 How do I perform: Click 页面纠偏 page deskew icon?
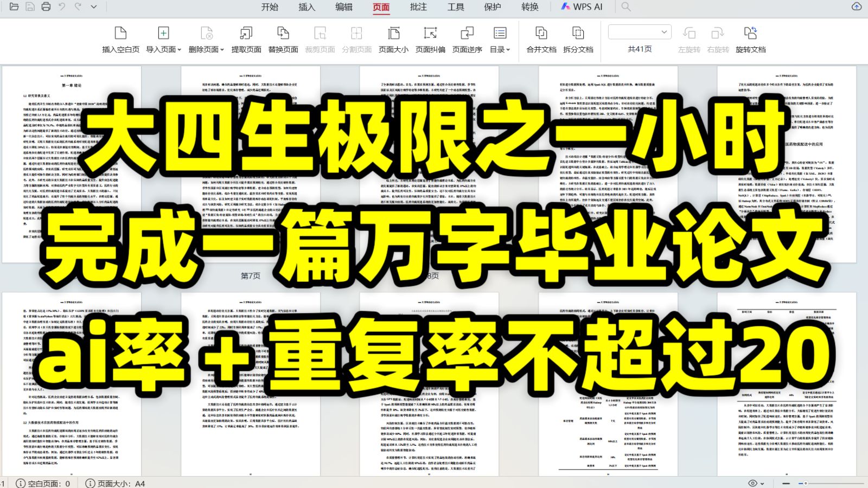(x=430, y=33)
